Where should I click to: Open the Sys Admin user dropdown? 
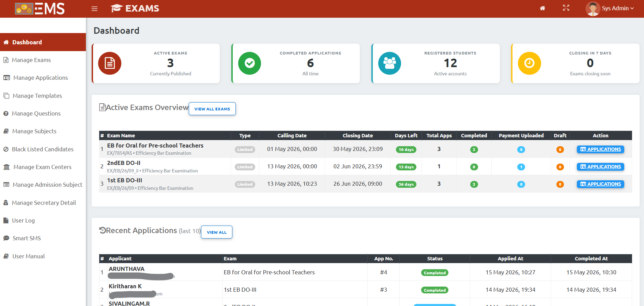[x=618, y=8]
